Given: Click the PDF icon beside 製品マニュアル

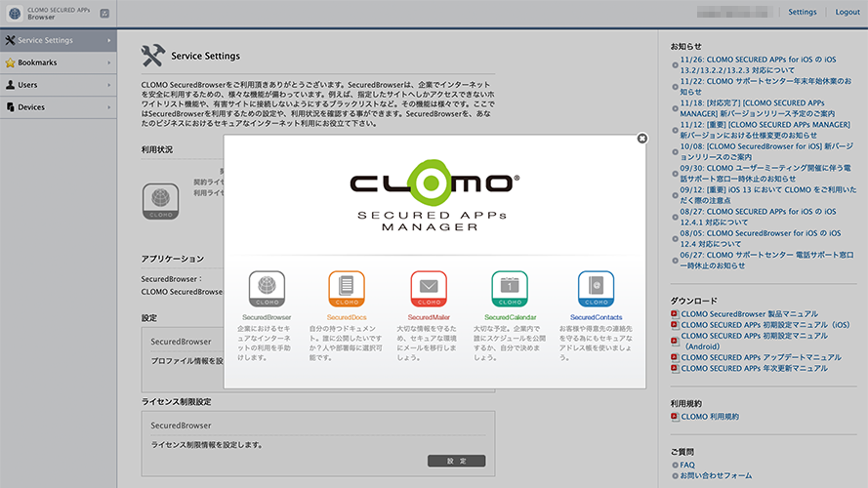Looking at the screenshot, I should 675,313.
